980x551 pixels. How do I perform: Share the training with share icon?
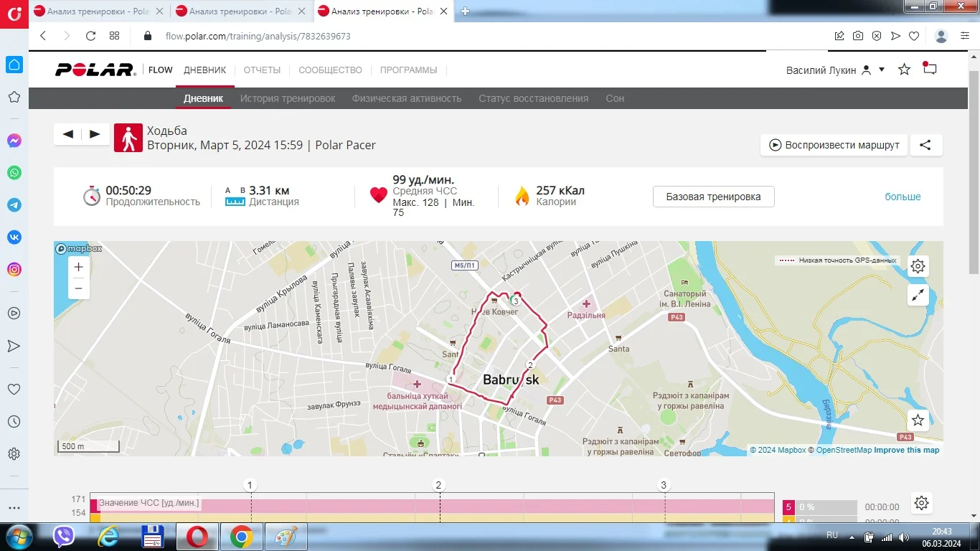click(926, 145)
